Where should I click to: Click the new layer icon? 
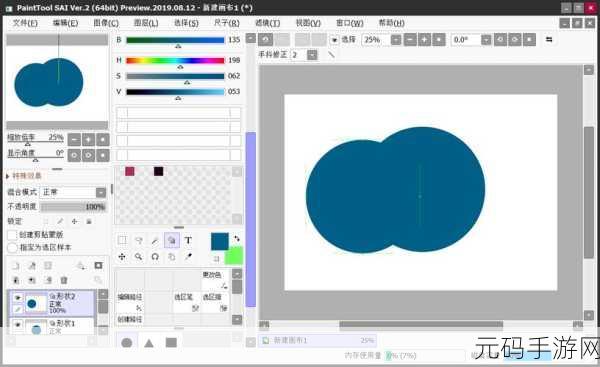(16, 266)
